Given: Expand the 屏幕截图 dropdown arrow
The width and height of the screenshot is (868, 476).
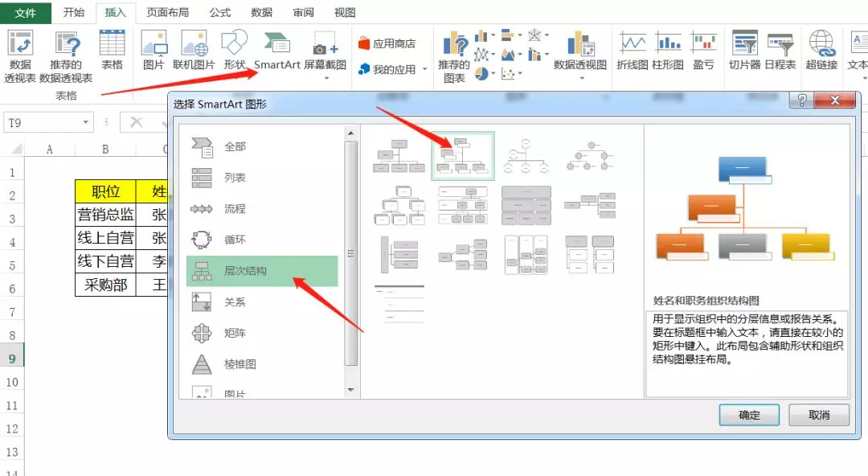Looking at the screenshot, I should 326,78.
